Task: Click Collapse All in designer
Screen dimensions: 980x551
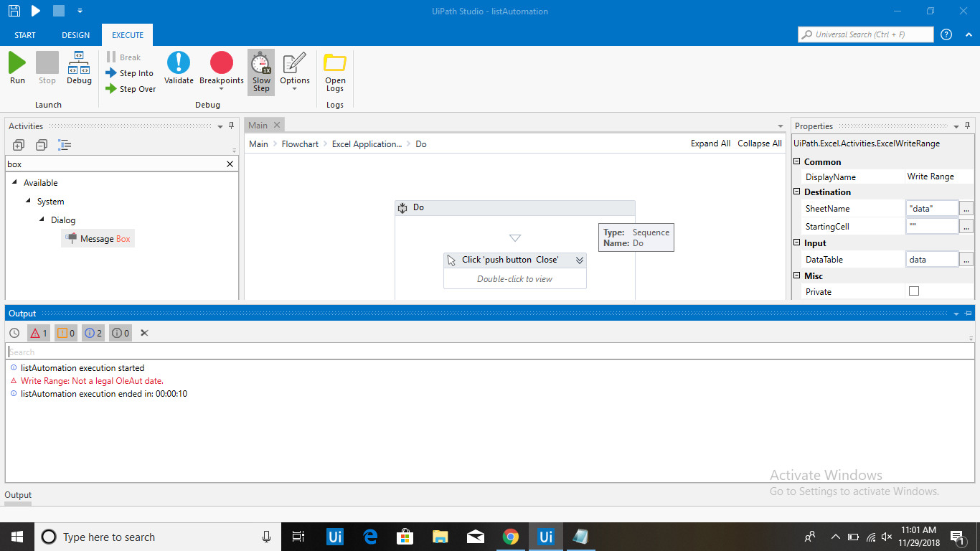Action: [x=760, y=143]
